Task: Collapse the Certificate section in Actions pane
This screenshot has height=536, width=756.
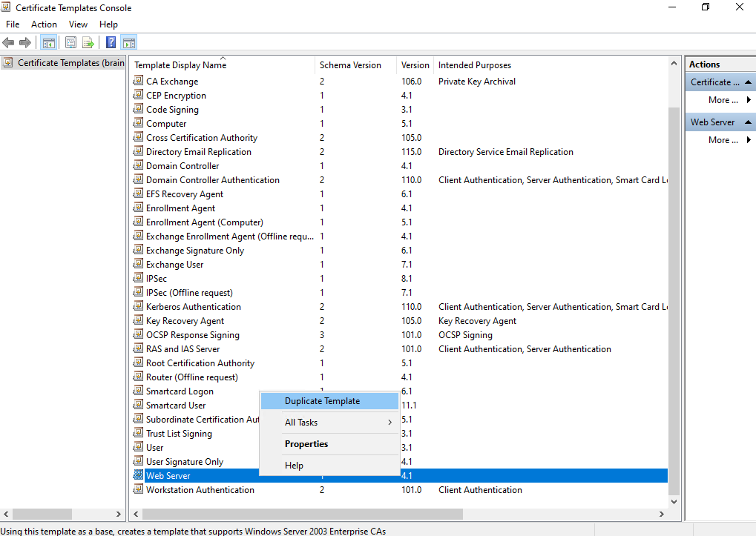Action: [748, 82]
